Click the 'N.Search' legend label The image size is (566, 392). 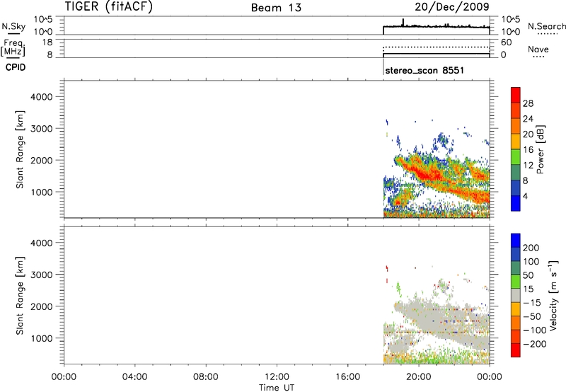546,26
